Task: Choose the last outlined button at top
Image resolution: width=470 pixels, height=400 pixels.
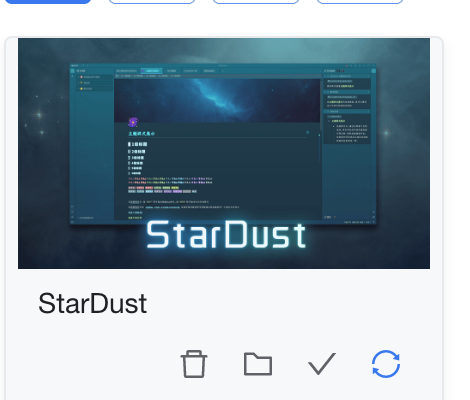Action: coord(360,1)
